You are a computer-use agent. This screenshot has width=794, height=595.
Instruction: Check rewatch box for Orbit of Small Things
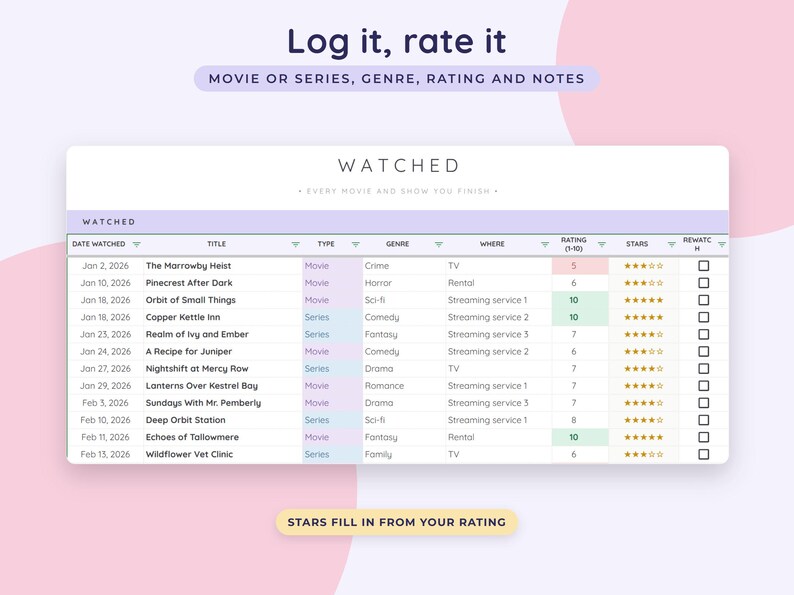tap(703, 300)
